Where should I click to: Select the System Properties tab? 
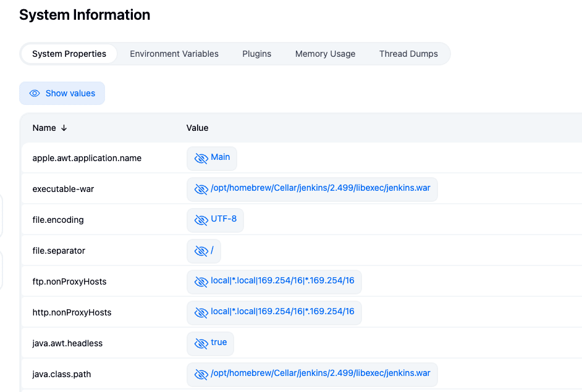click(x=69, y=54)
